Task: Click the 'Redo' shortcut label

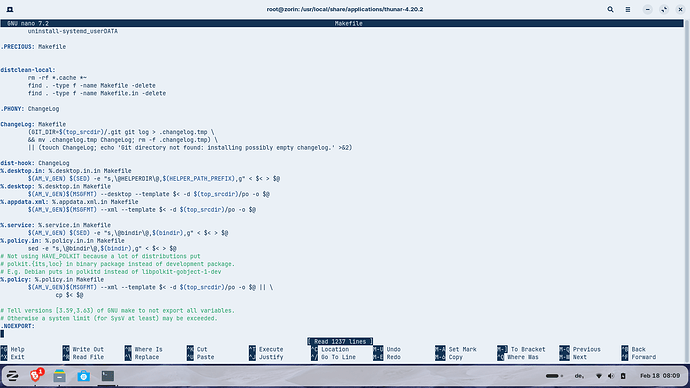Action: (393, 357)
